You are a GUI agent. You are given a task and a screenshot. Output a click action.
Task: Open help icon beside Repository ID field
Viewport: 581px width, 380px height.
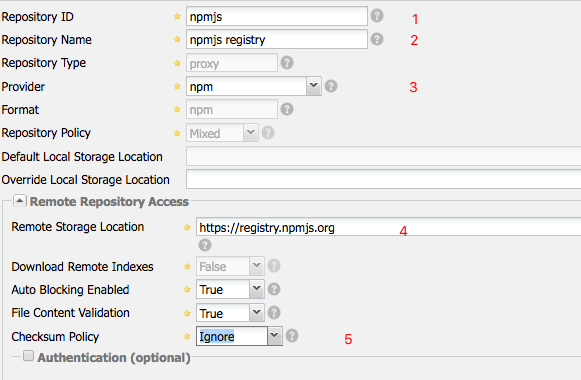(377, 16)
